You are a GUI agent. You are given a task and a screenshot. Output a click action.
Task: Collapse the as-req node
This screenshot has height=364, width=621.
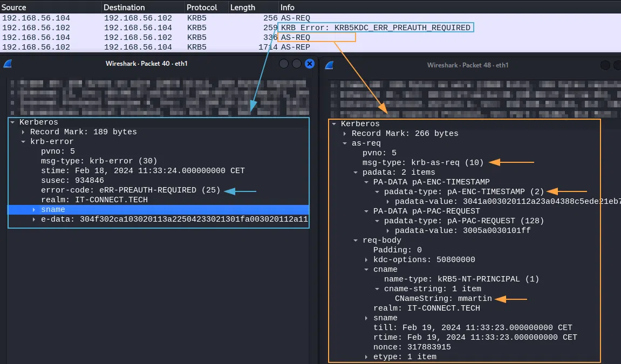point(345,143)
